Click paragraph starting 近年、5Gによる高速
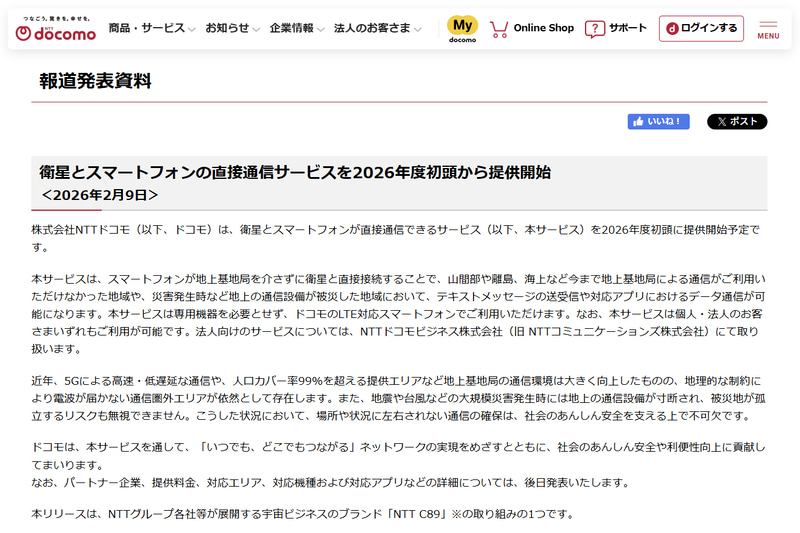 (x=398, y=398)
